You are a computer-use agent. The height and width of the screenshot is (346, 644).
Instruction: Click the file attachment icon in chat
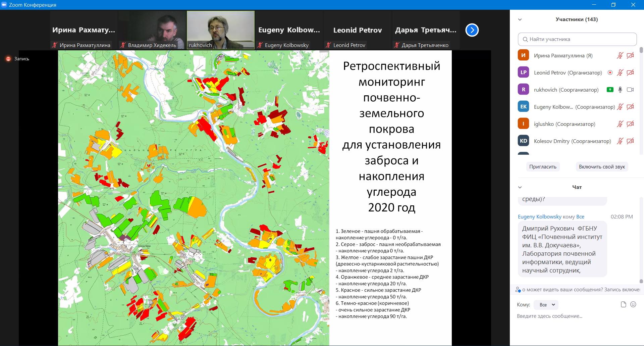tap(623, 304)
